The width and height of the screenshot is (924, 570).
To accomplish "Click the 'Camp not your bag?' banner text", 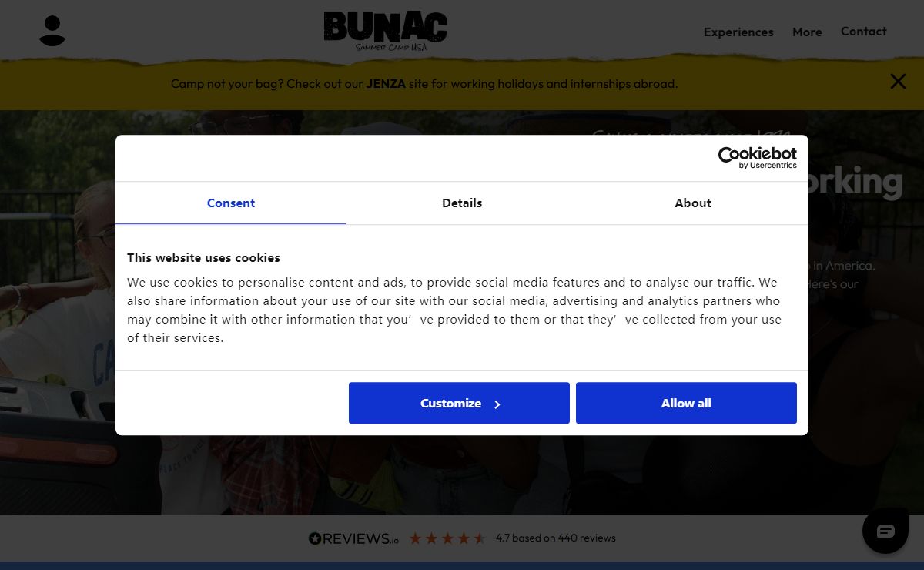I will [x=266, y=84].
